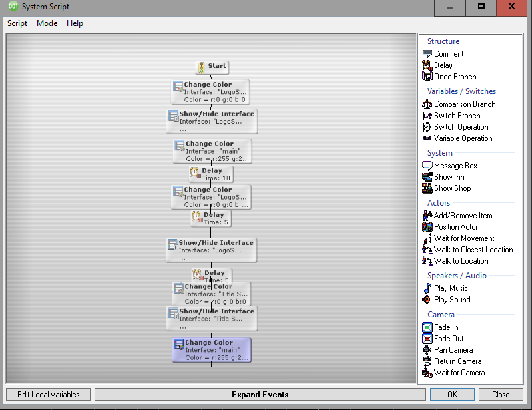
Task: Click the Expand Events button
Action: (260, 395)
